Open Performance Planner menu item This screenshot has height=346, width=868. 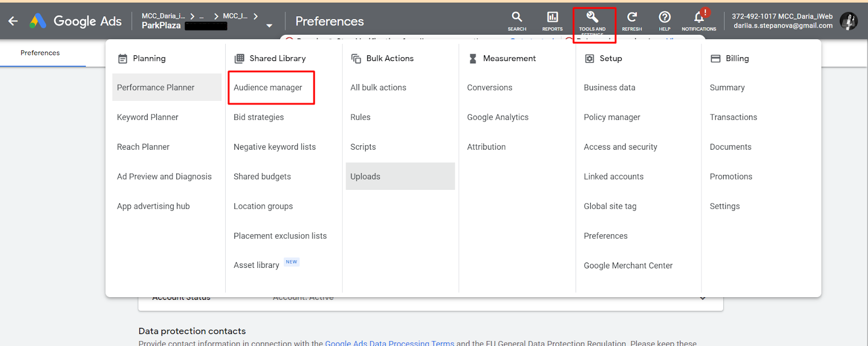point(156,87)
